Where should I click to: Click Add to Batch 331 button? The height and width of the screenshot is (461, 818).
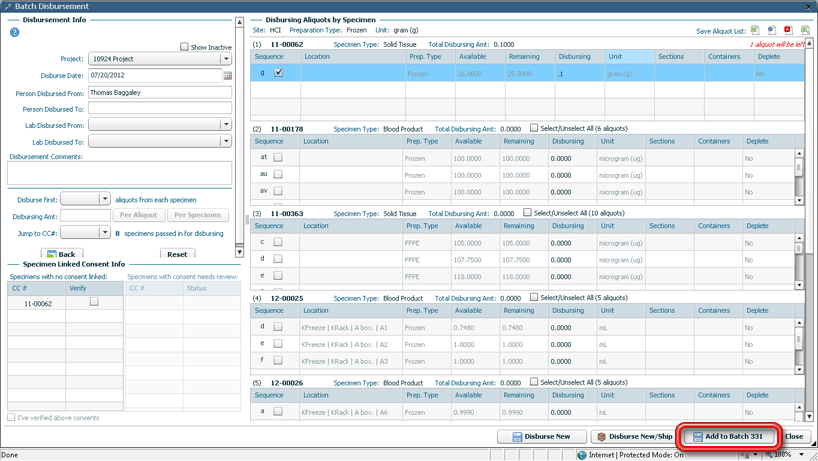pos(728,436)
